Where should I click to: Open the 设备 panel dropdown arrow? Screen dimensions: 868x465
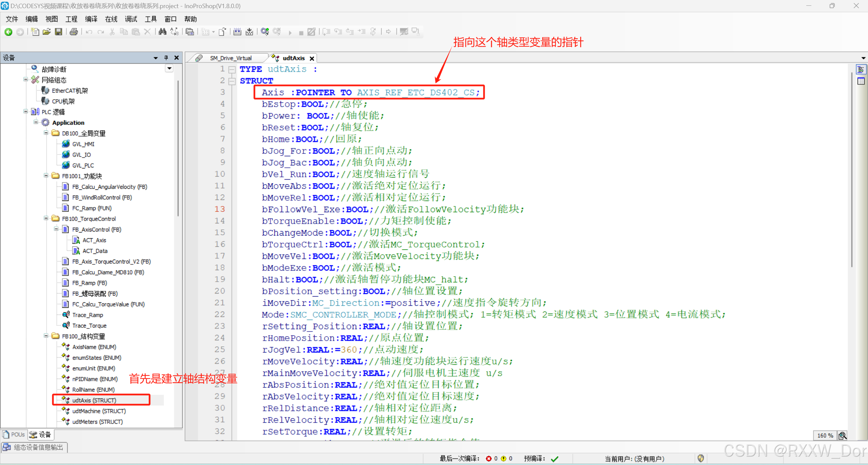pos(156,58)
